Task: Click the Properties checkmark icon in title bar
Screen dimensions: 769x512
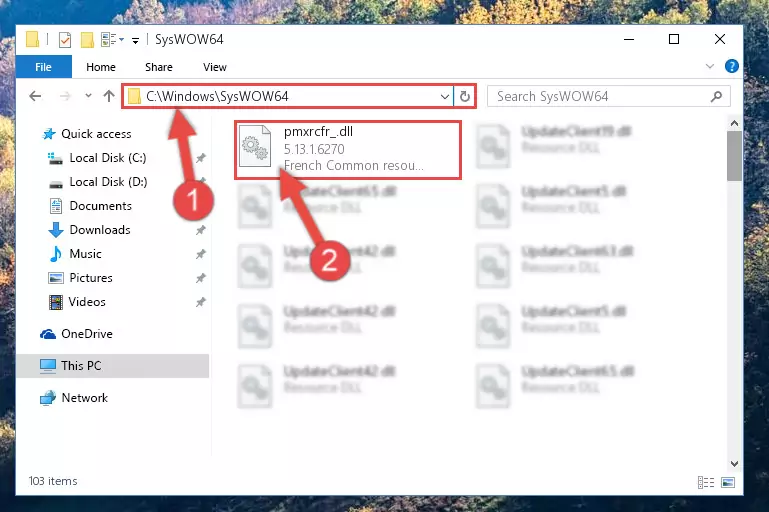Action: [65, 39]
